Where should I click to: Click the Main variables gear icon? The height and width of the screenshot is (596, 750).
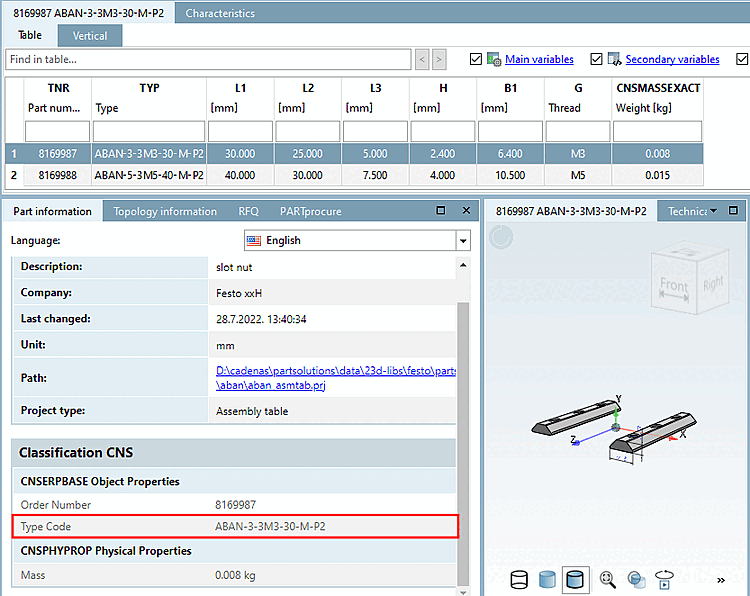click(494, 59)
